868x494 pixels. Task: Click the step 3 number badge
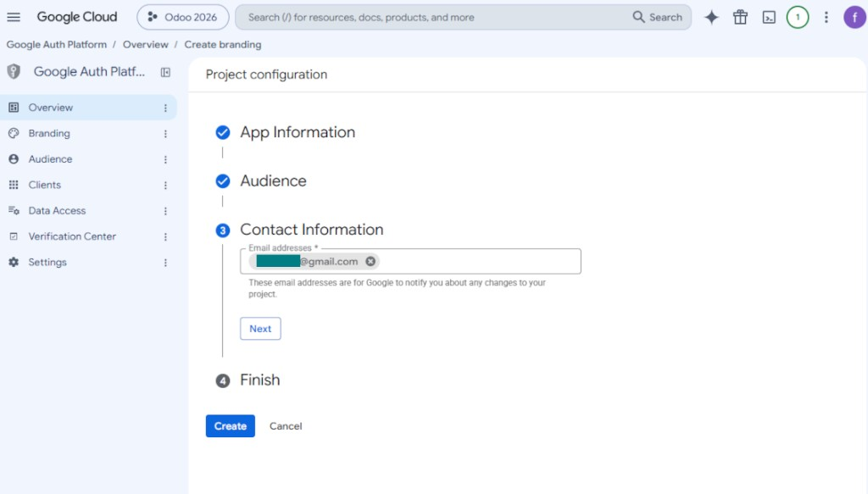point(223,230)
